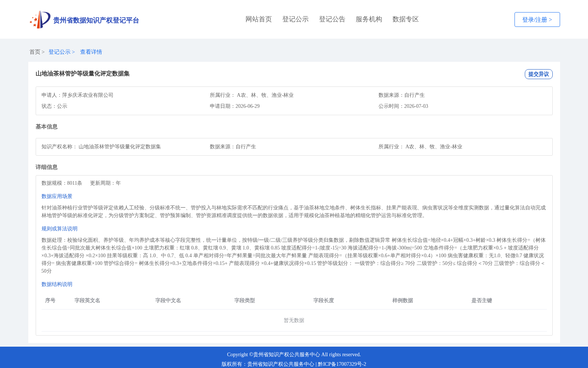
Task: Click the 黔ICP备17007329号-2 footer link
Action: coord(342,364)
